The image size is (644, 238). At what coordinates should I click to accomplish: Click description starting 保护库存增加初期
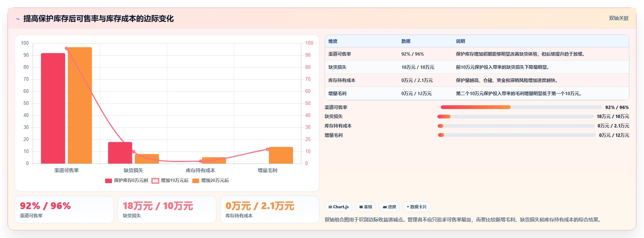click(520, 54)
